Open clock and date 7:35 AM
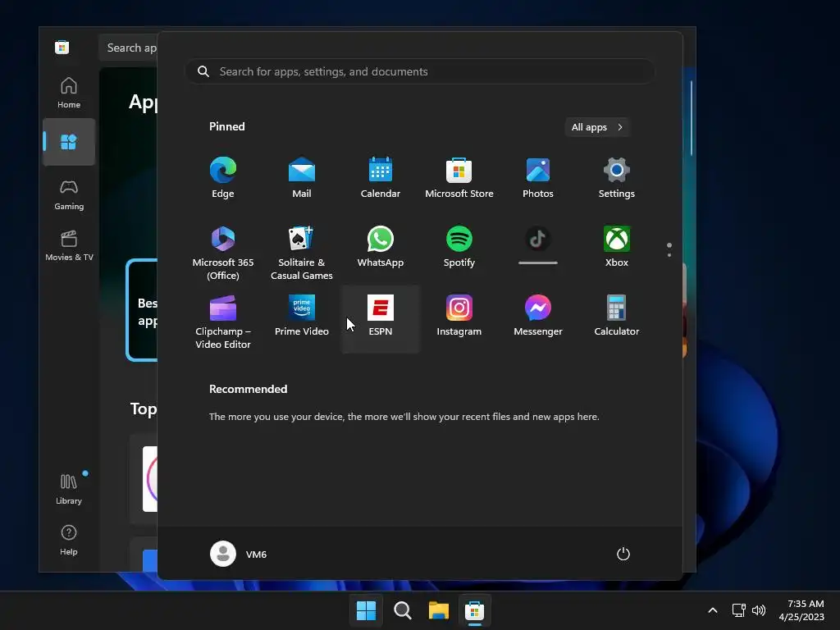The height and width of the screenshot is (630, 840). click(801, 610)
